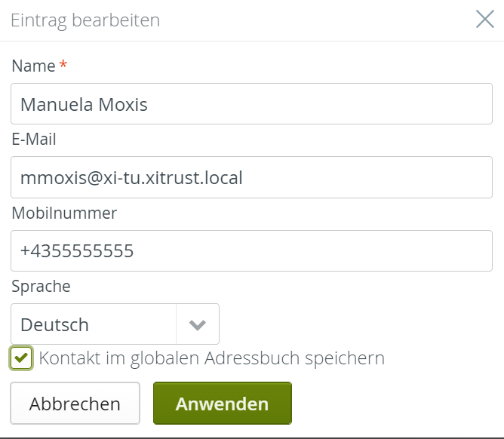504x439 pixels.
Task: Click 'Kontakt im globalen Adressbuch speichern' label
Action: pyautogui.click(x=212, y=358)
